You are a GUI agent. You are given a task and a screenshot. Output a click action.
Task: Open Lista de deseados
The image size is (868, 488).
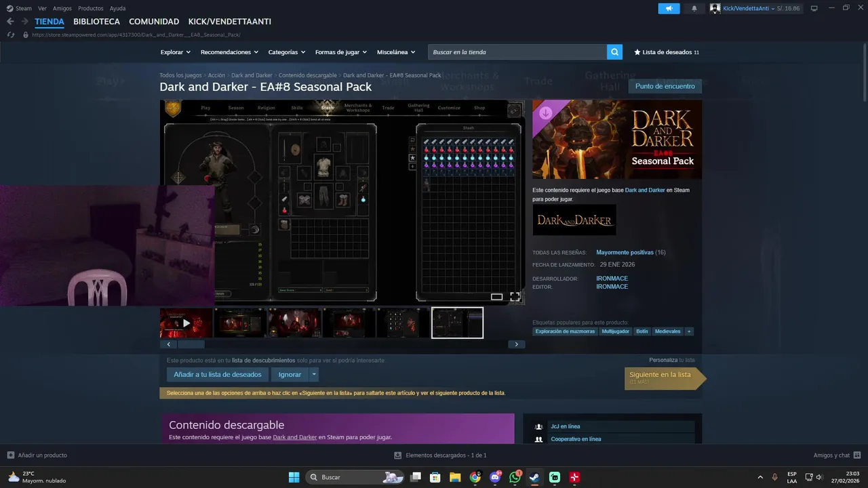[x=666, y=52]
